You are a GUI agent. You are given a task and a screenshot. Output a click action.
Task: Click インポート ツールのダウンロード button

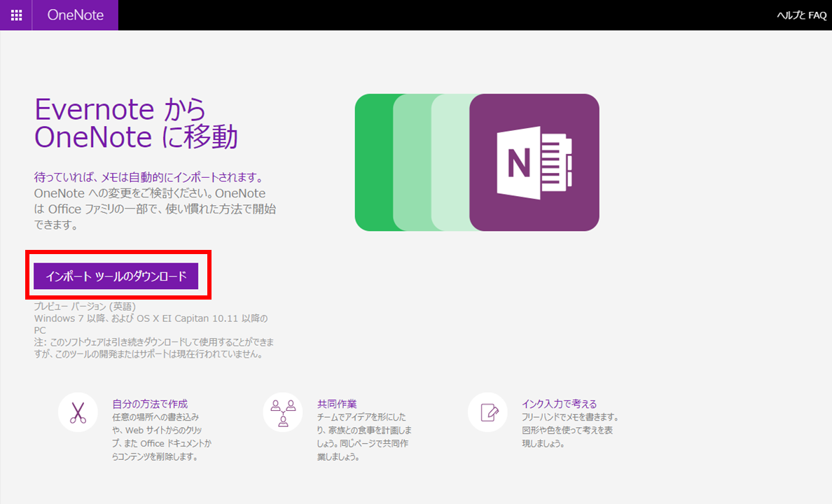(x=116, y=276)
